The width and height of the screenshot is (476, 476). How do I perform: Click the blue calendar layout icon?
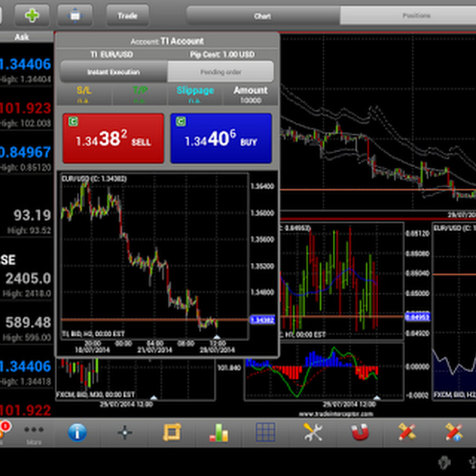[x=75, y=15]
